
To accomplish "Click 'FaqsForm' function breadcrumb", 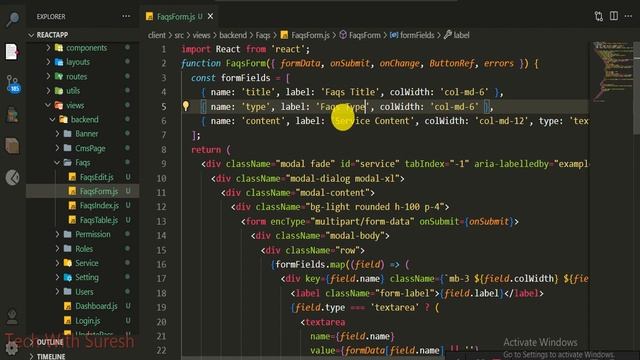I will pos(364,35).
